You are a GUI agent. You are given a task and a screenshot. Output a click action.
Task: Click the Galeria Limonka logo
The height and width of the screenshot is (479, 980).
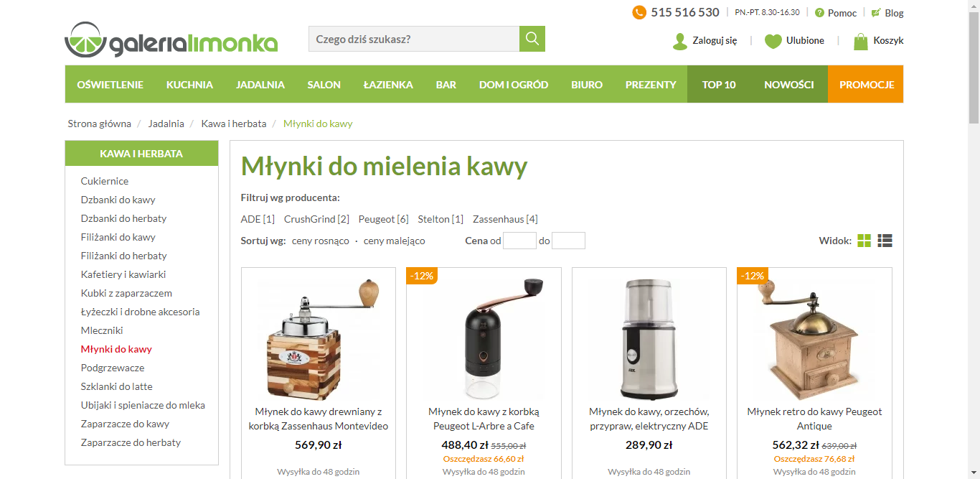(171, 39)
